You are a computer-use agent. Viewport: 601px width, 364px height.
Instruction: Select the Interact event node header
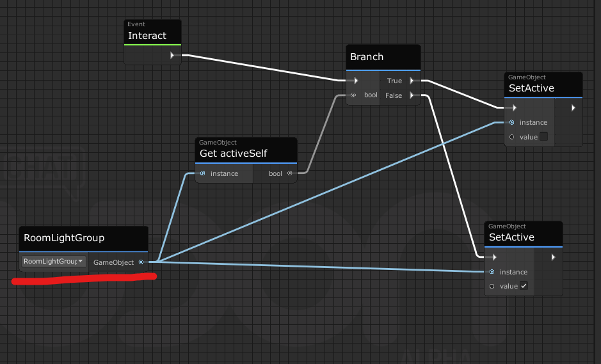(x=152, y=33)
